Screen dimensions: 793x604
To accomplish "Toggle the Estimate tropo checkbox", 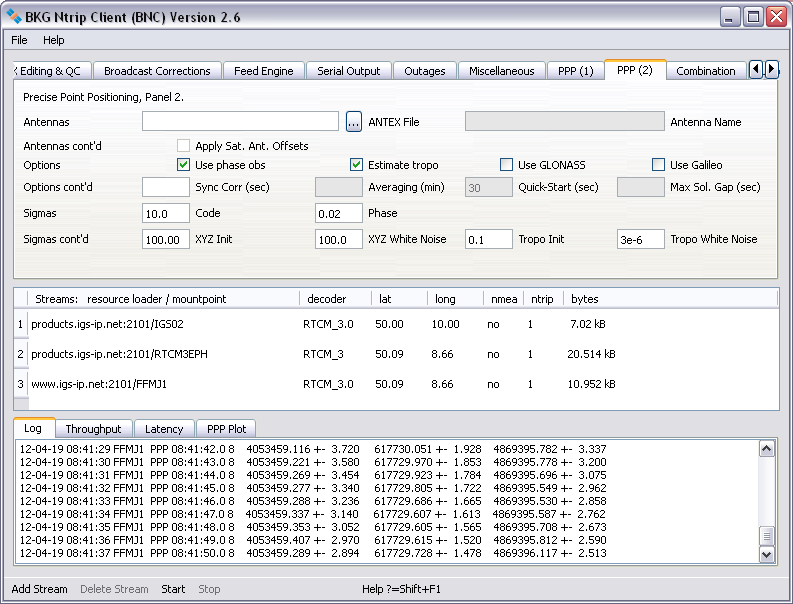I will (x=356, y=165).
